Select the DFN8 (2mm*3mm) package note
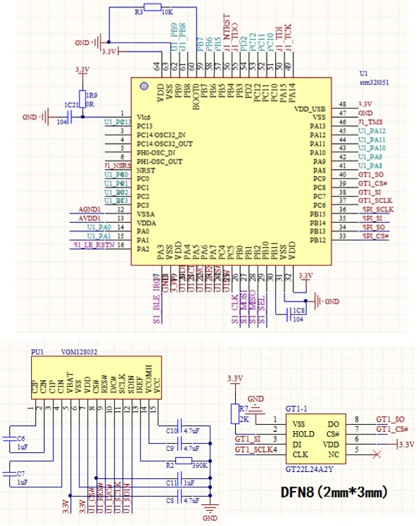The width and height of the screenshot is (420, 526). tap(334, 492)
